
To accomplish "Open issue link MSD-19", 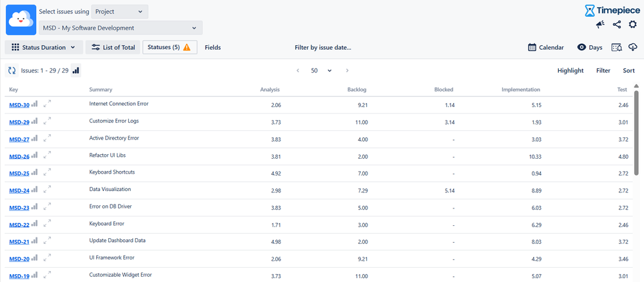I will (x=19, y=276).
